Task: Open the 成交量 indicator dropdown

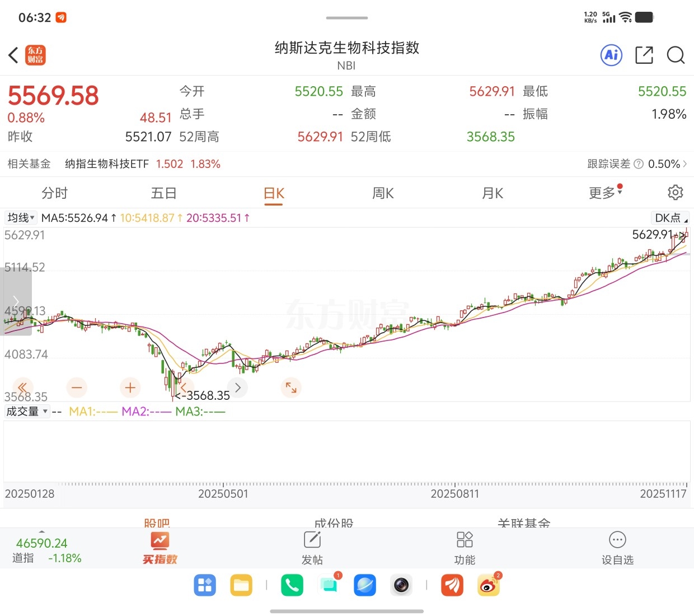Action: pyautogui.click(x=27, y=412)
